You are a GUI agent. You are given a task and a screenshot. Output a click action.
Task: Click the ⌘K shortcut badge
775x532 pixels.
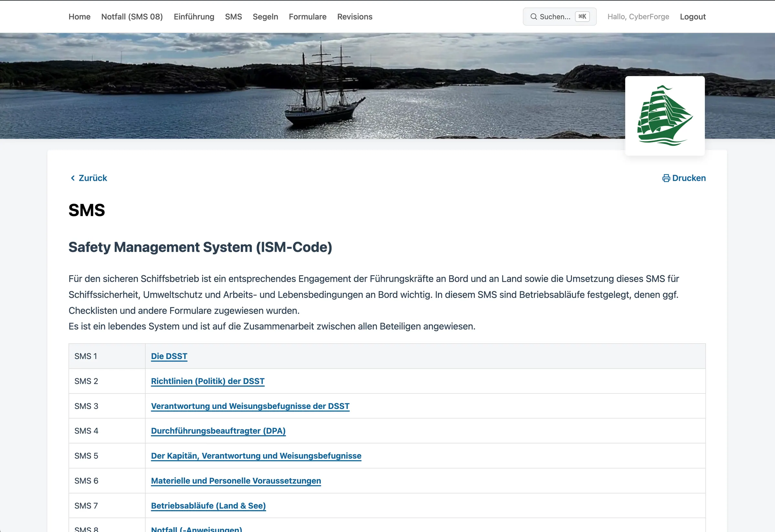(x=582, y=17)
